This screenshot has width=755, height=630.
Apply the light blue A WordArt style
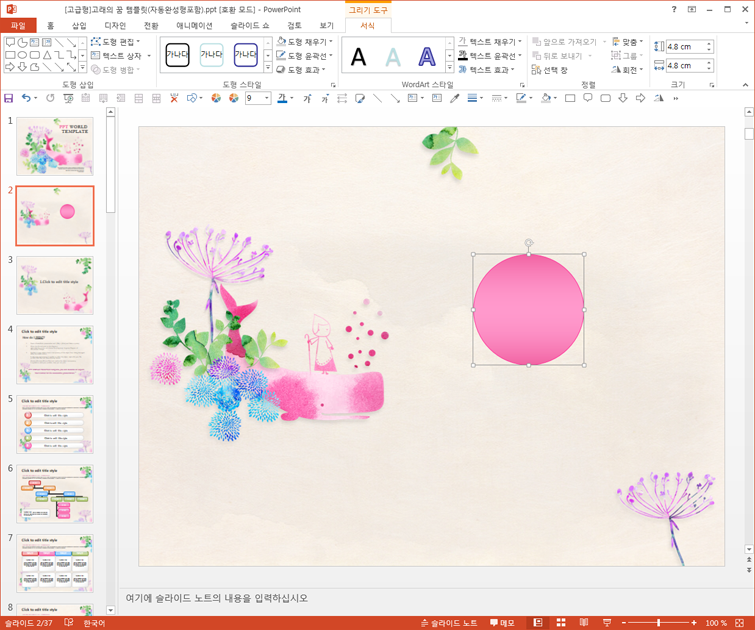[393, 57]
